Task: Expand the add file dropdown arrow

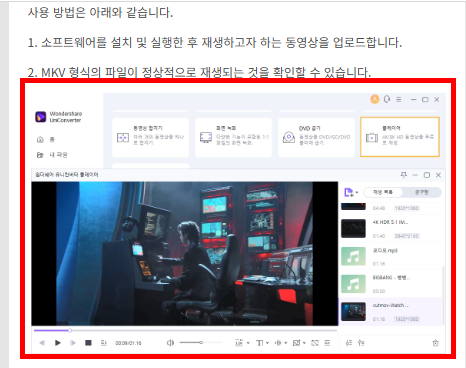Action: (357, 192)
